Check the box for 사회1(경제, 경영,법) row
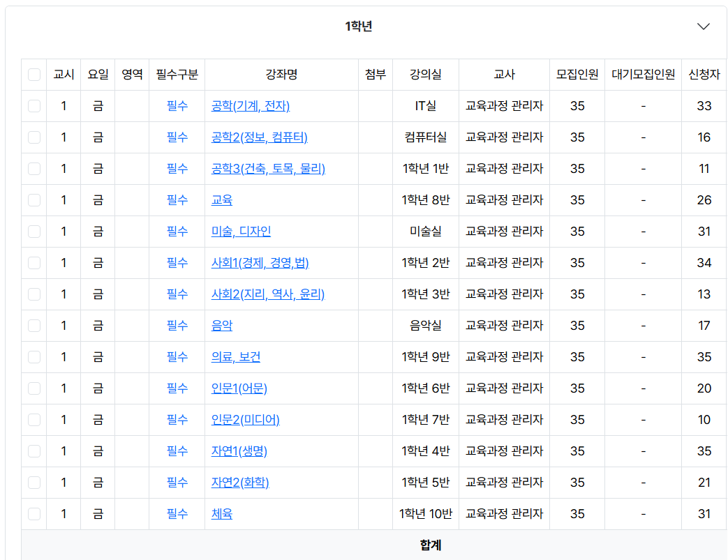 (34, 263)
